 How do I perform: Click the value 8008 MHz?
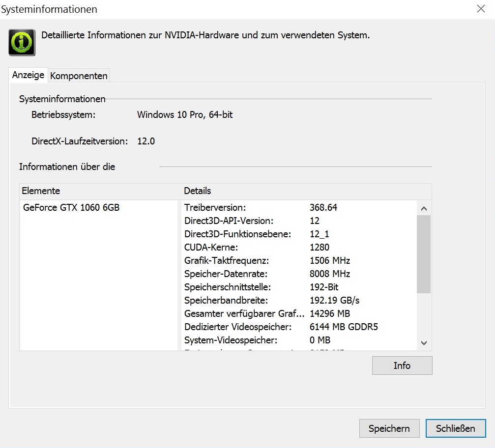coord(330,274)
